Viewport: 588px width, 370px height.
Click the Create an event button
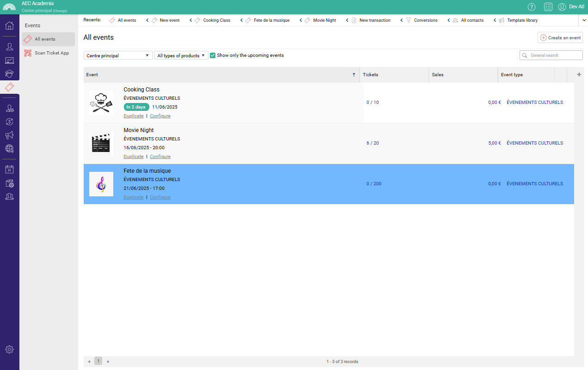point(560,38)
